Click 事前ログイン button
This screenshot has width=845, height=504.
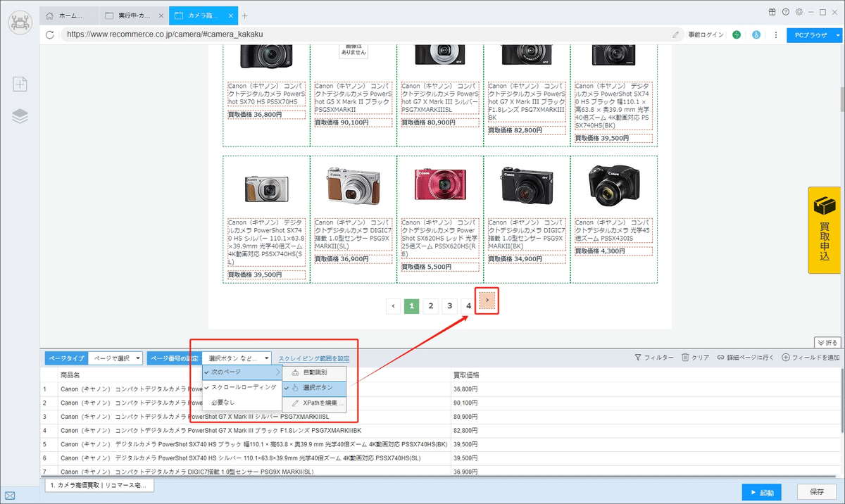tap(706, 34)
